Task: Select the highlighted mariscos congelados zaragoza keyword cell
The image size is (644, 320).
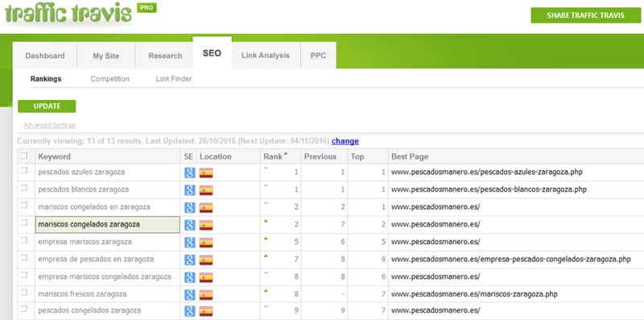Action: (108, 225)
